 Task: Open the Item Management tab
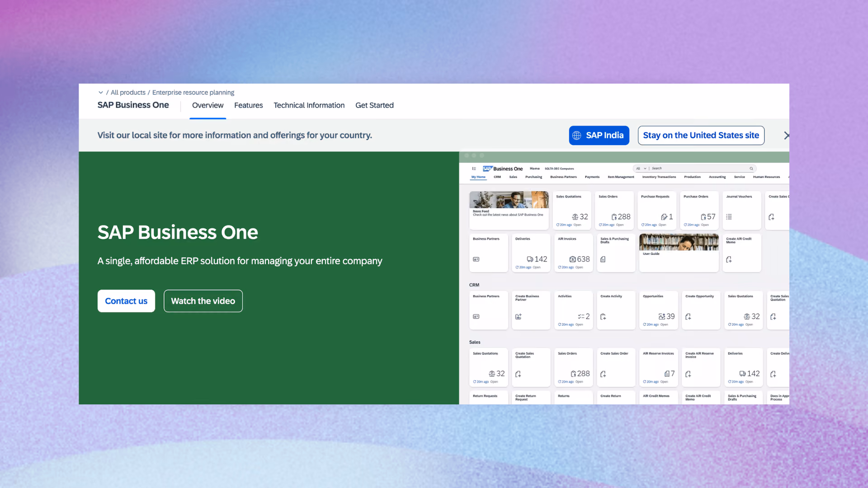point(621,177)
